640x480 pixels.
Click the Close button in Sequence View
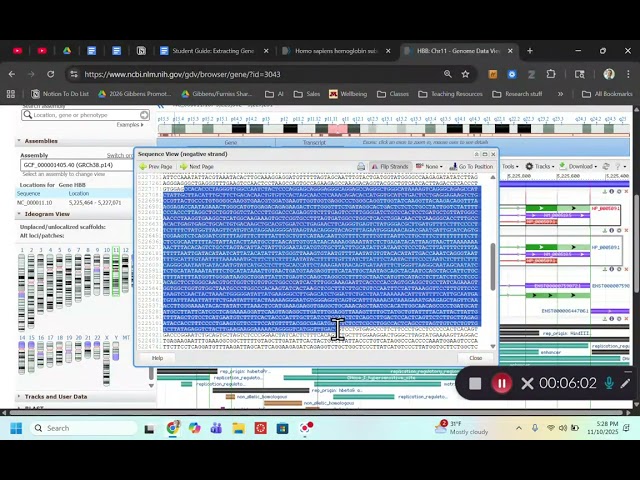pyautogui.click(x=476, y=358)
